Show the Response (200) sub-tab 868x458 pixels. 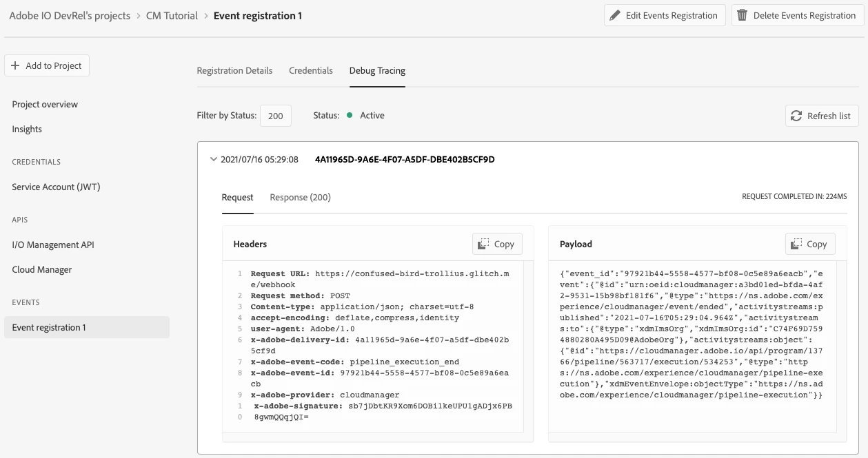click(301, 197)
